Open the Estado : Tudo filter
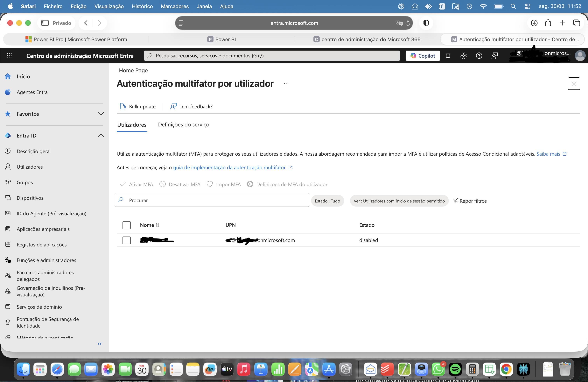 click(327, 201)
